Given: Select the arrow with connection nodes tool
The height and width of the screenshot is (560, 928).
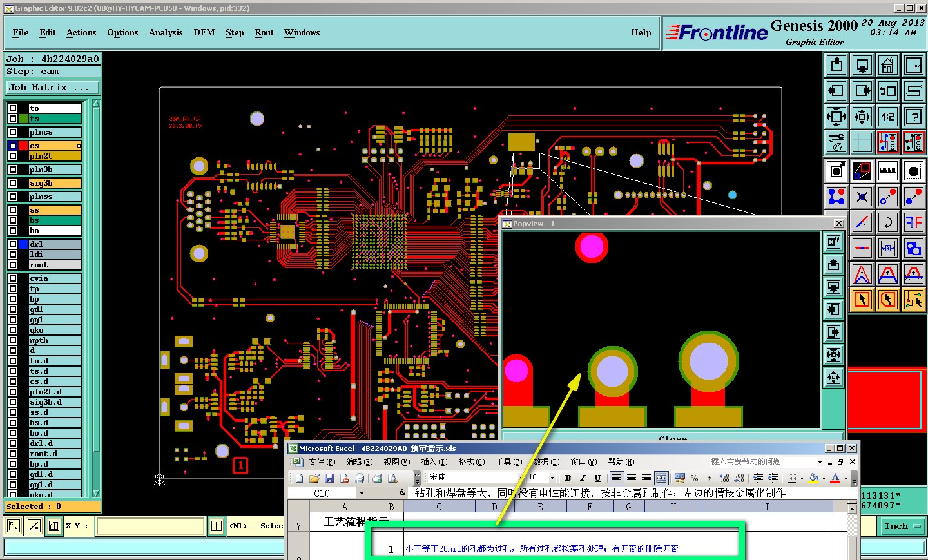Looking at the screenshot, I should click(914, 300).
